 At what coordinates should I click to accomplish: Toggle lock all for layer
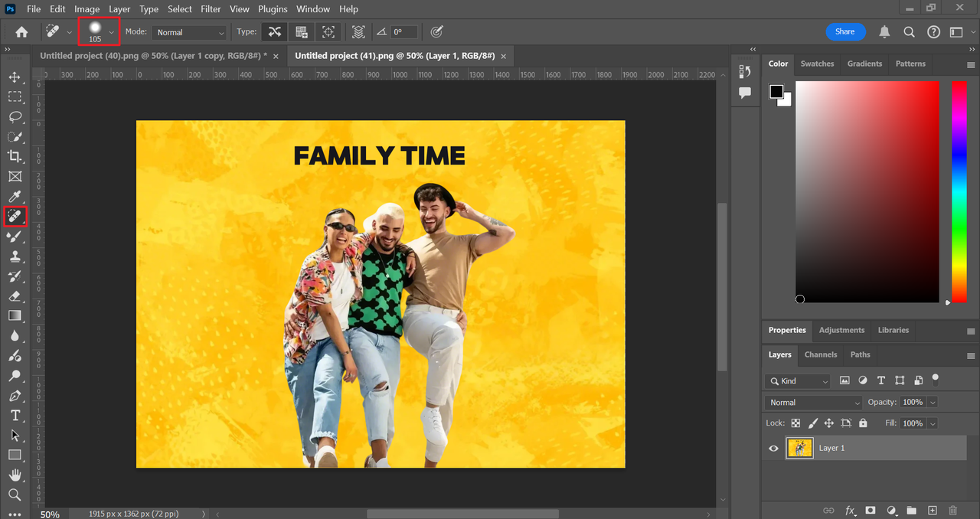[x=863, y=423]
